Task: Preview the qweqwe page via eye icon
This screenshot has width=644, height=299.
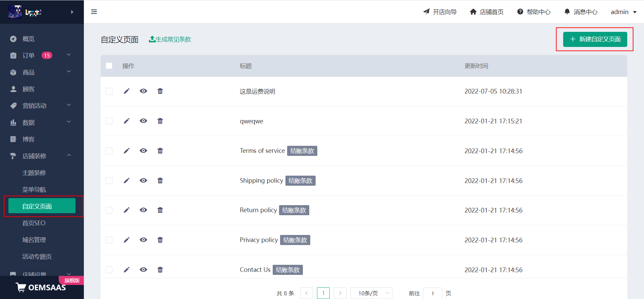Action: (144, 121)
